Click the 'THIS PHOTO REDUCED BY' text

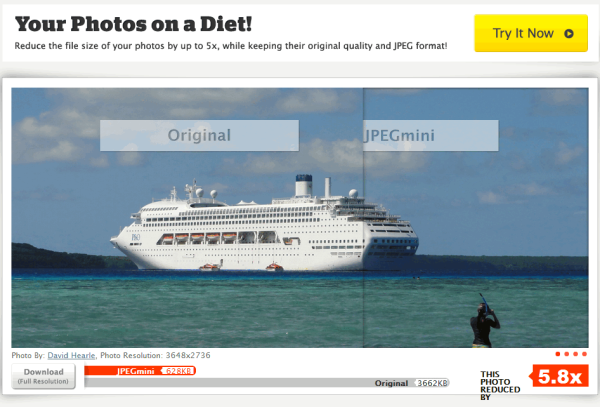(x=500, y=386)
